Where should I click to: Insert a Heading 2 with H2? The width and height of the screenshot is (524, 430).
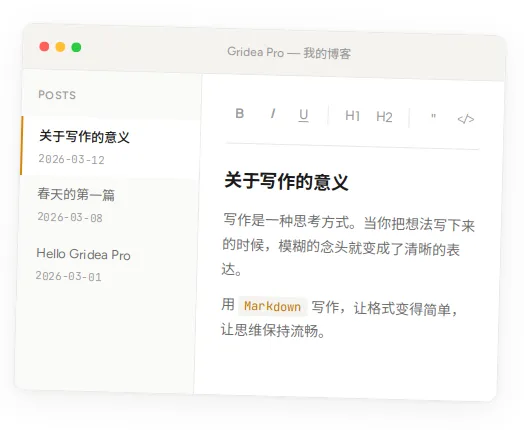point(384,117)
